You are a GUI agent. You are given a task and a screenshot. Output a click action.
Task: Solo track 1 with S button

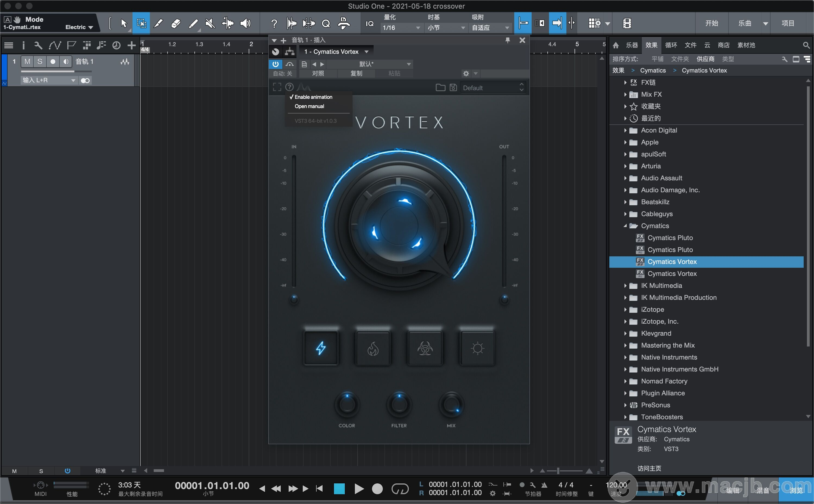pyautogui.click(x=40, y=61)
